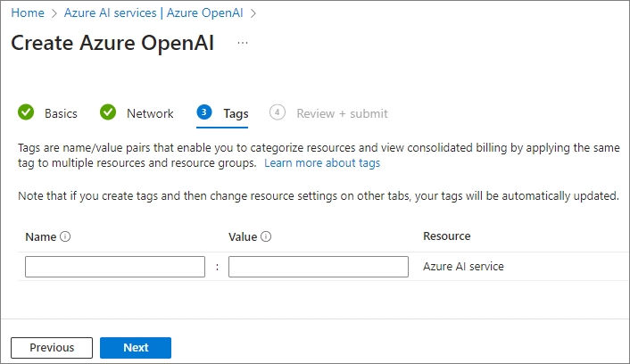The image size is (630, 364).
Task: Go to Home breadcrumb link
Action: (x=28, y=12)
